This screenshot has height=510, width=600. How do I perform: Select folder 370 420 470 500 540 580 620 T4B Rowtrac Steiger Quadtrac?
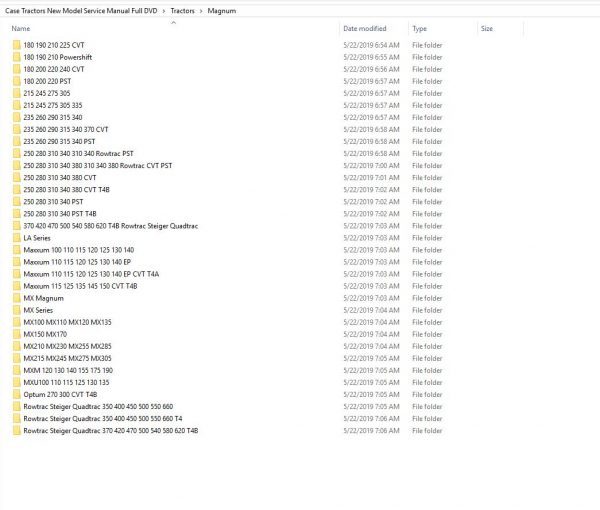point(111,226)
